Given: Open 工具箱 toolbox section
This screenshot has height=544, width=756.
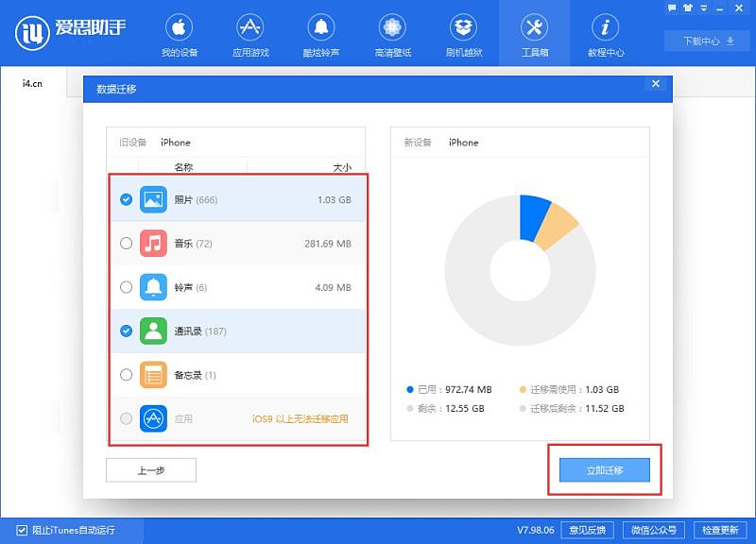Looking at the screenshot, I should [534, 35].
